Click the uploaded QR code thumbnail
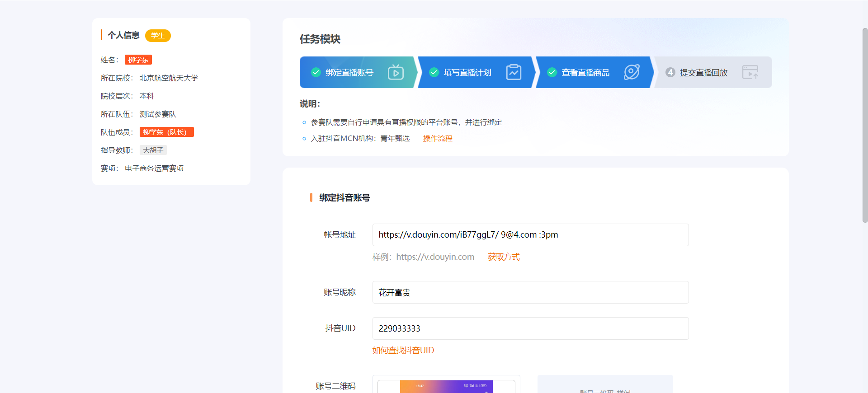 pyautogui.click(x=446, y=386)
